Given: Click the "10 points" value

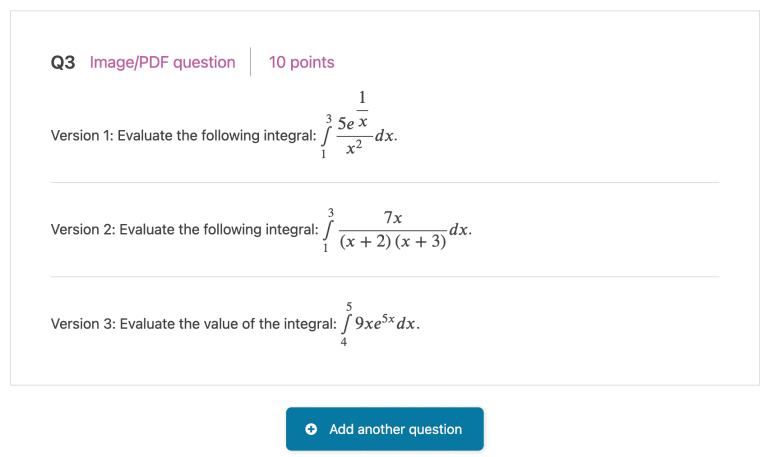Looking at the screenshot, I should point(301,62).
